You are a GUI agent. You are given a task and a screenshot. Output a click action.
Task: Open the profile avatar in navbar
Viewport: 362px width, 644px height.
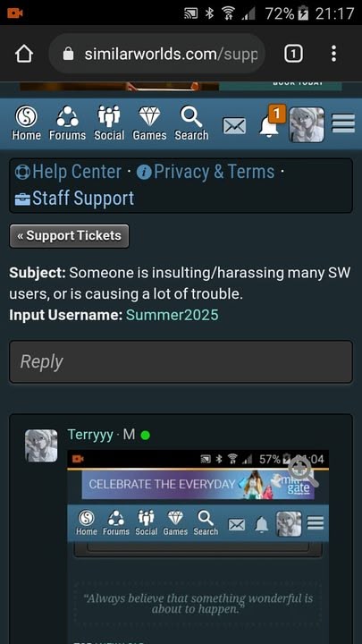pos(307,125)
